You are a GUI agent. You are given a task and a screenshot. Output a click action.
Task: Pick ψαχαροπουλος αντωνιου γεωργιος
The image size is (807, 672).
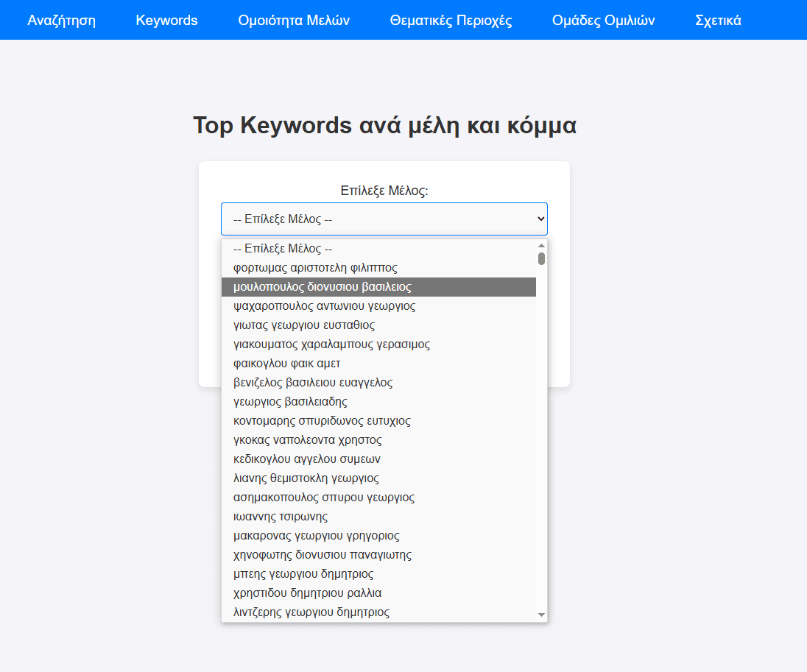coord(378,306)
